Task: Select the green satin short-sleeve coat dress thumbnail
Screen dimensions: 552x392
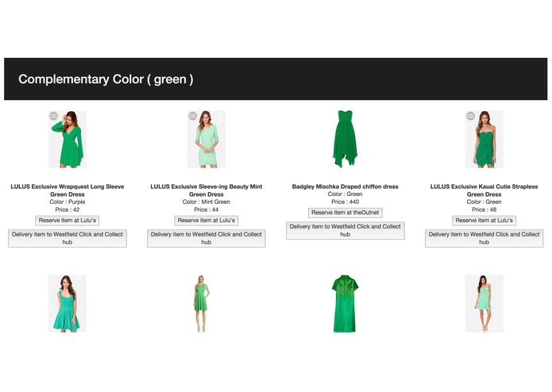Action: 345,304
